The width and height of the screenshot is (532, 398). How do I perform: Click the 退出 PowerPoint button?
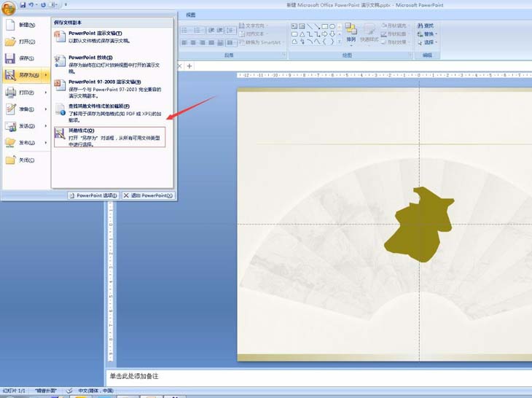(x=148, y=195)
